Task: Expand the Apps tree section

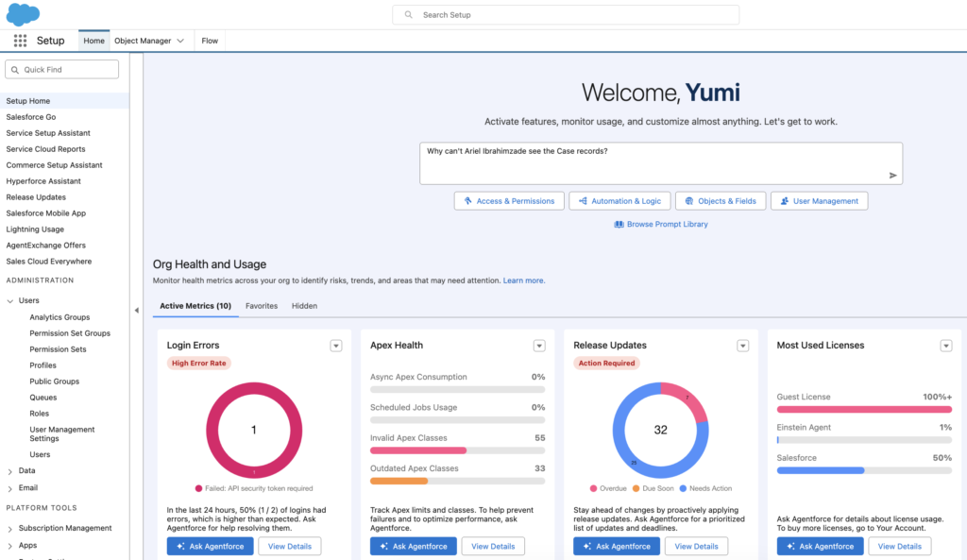Action: [x=9, y=546]
